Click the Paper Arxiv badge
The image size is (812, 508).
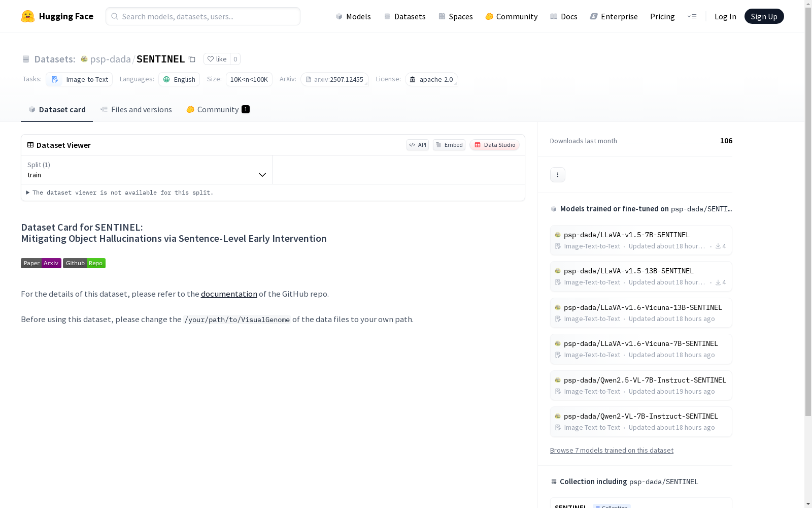tap(41, 263)
